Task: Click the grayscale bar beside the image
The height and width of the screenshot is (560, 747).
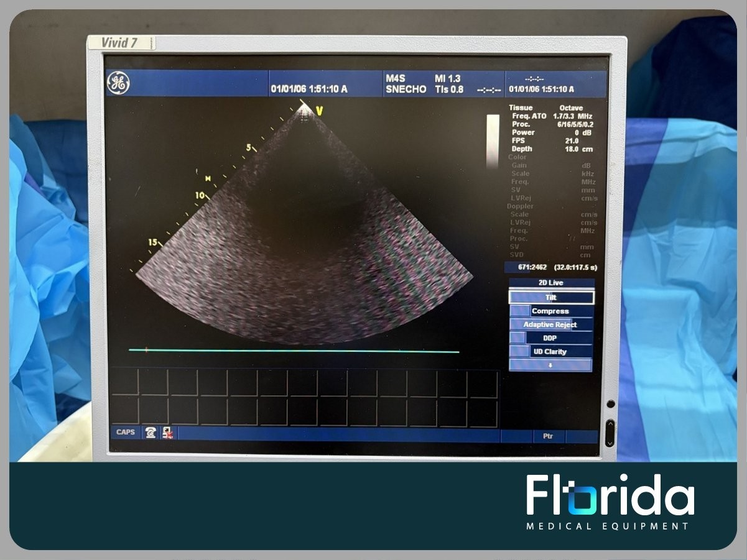Action: click(x=493, y=141)
